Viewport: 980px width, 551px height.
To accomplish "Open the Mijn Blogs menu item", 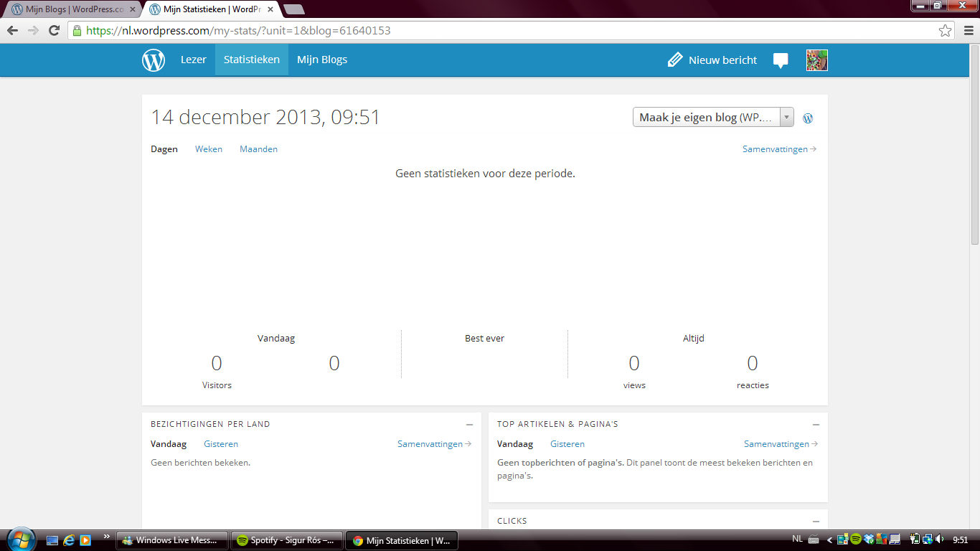I will point(322,60).
